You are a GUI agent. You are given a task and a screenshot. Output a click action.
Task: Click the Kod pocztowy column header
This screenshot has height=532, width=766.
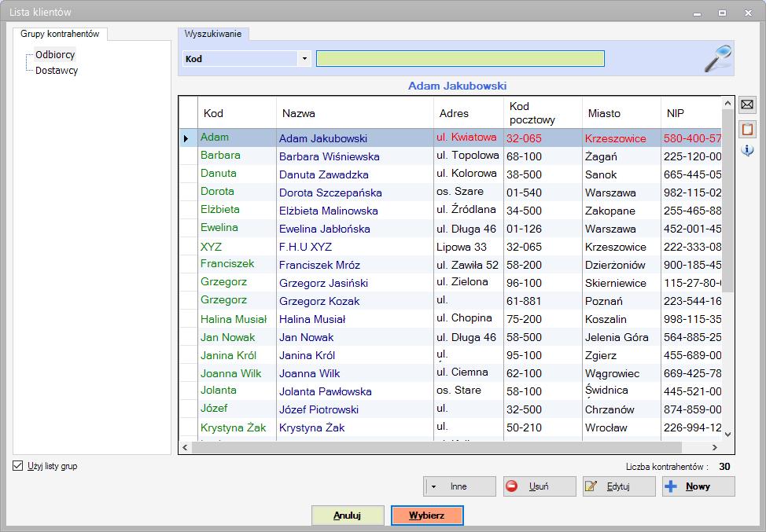(543, 112)
